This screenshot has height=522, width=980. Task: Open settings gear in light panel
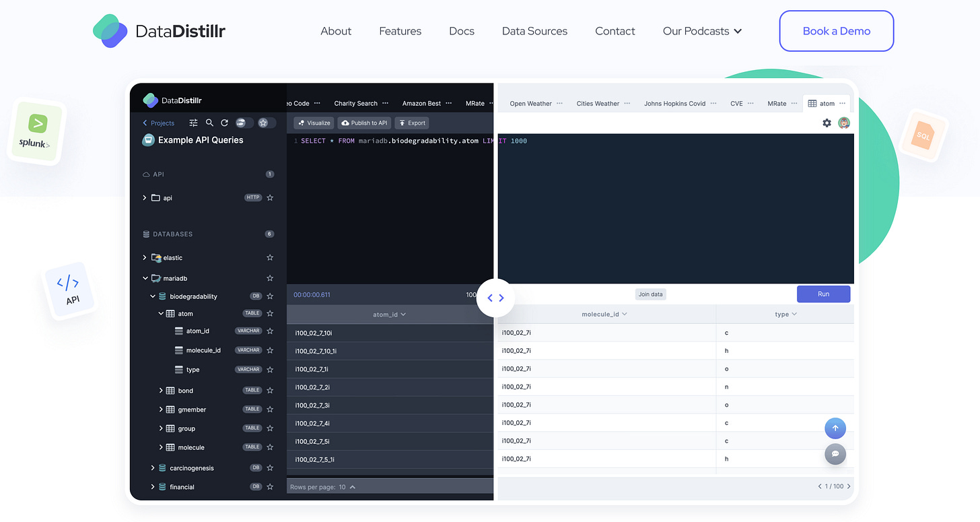click(827, 123)
